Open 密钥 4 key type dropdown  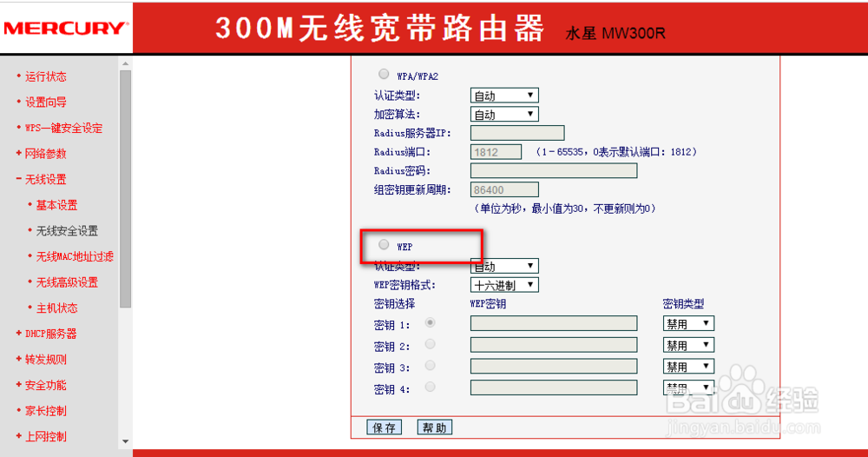pos(688,387)
